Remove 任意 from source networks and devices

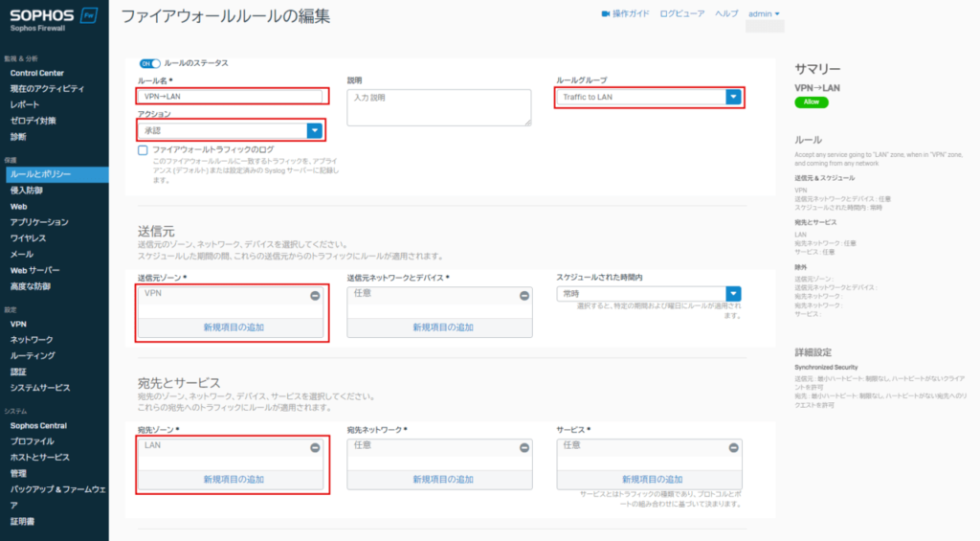tap(524, 296)
